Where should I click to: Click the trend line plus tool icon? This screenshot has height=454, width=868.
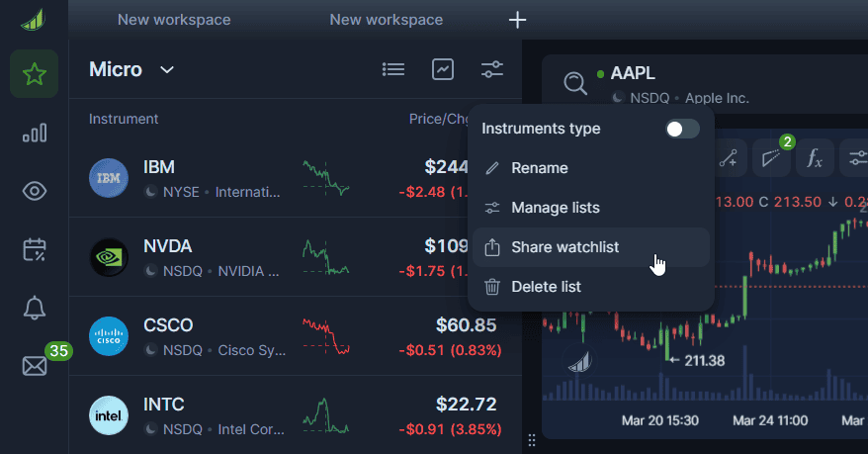(729, 158)
